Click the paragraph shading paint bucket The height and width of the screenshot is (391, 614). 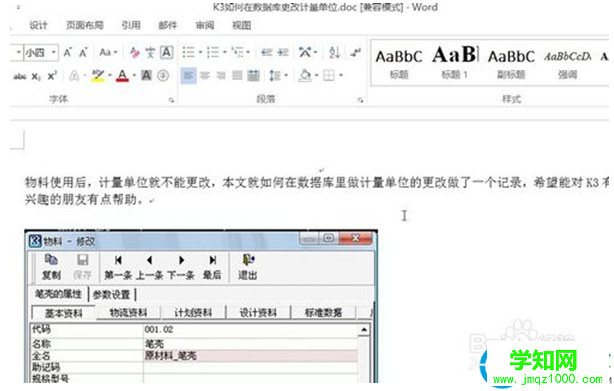[305, 75]
